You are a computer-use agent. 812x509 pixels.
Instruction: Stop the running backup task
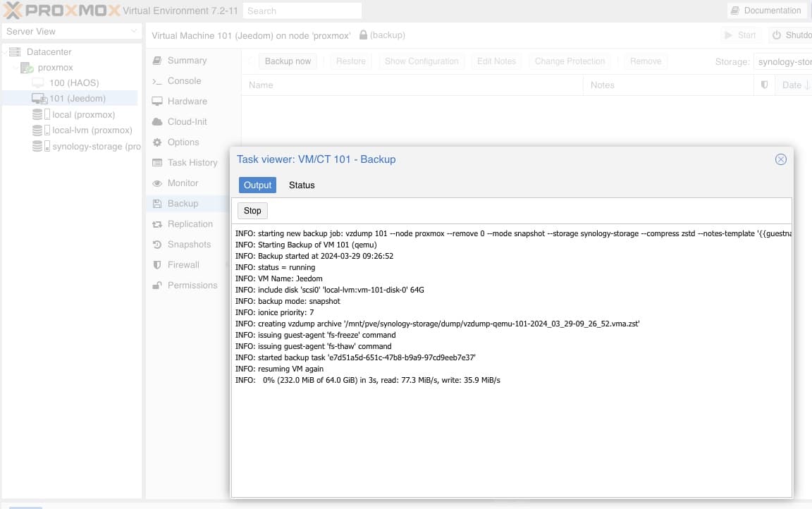coord(252,211)
